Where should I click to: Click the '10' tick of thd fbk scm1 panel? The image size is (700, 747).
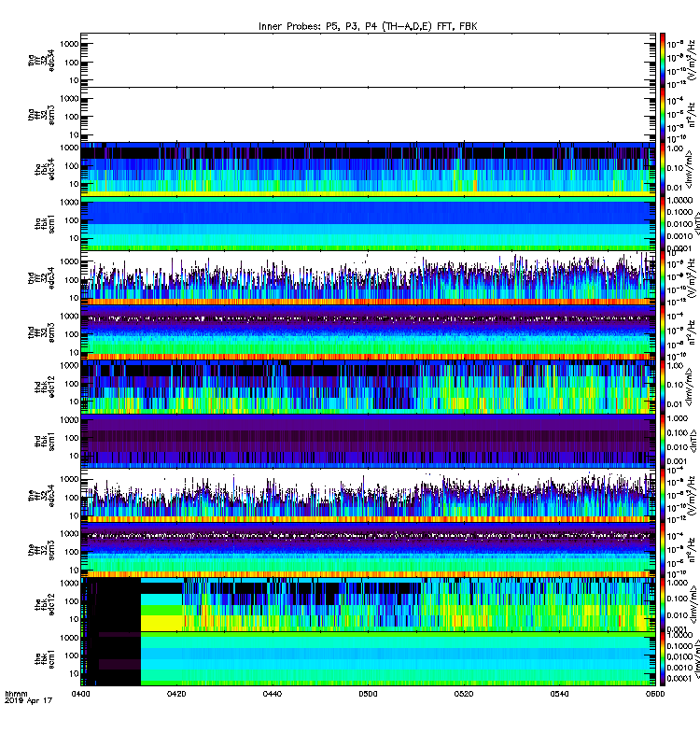click(74, 456)
